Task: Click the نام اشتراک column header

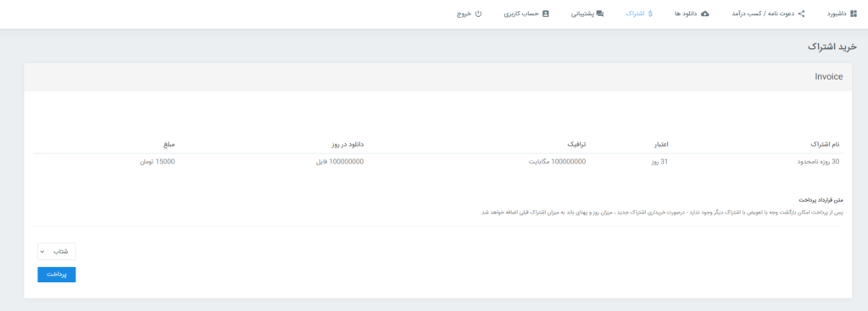Action: pyautogui.click(x=825, y=144)
